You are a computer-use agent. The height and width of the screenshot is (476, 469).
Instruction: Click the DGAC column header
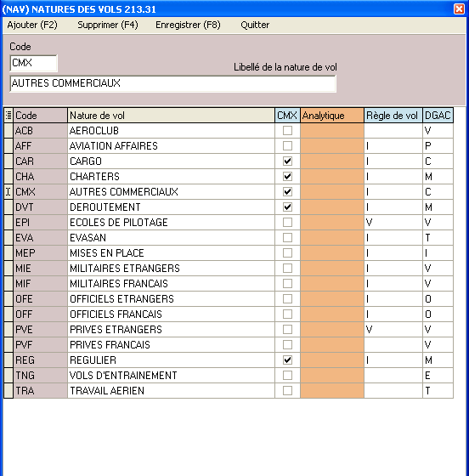(438, 116)
